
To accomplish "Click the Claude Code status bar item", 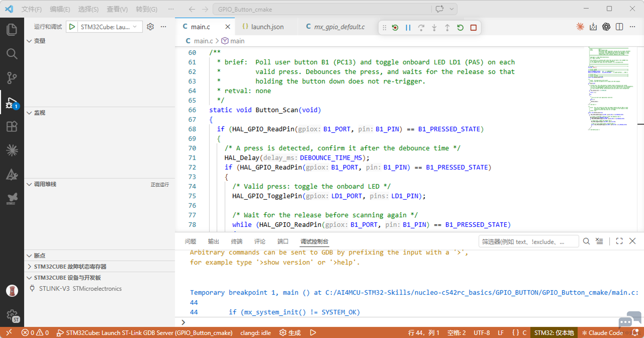I will [x=602, y=333].
